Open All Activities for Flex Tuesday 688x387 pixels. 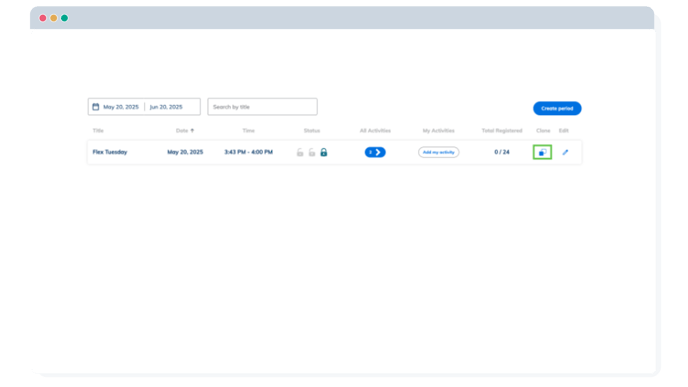click(375, 152)
